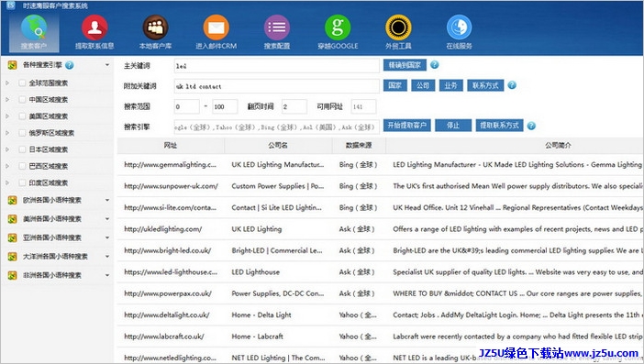
Task: Focus the 主关键词 input field
Action: (277, 66)
